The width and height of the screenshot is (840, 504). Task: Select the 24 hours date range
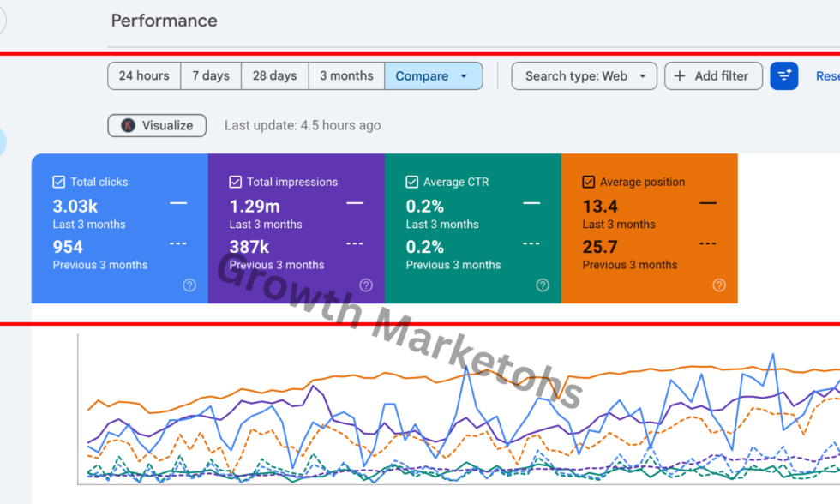(x=144, y=76)
